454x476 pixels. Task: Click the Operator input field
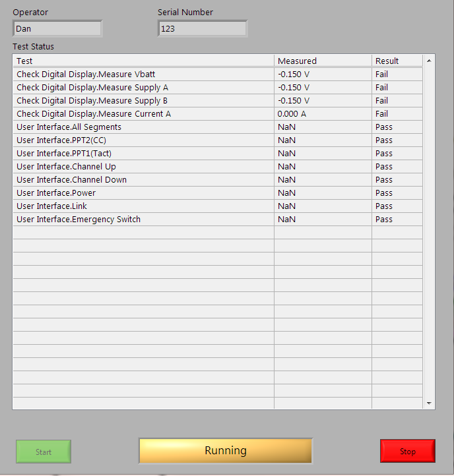(x=57, y=29)
